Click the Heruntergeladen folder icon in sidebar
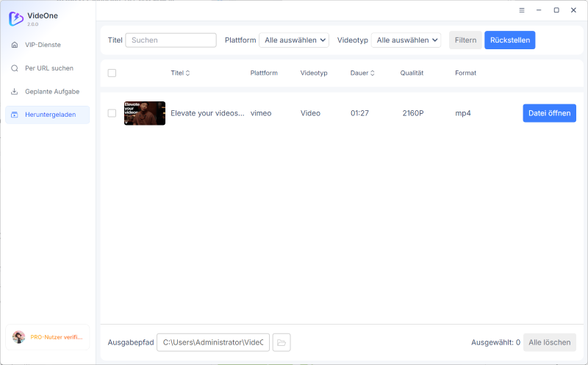This screenshot has width=588, height=365. 15,115
